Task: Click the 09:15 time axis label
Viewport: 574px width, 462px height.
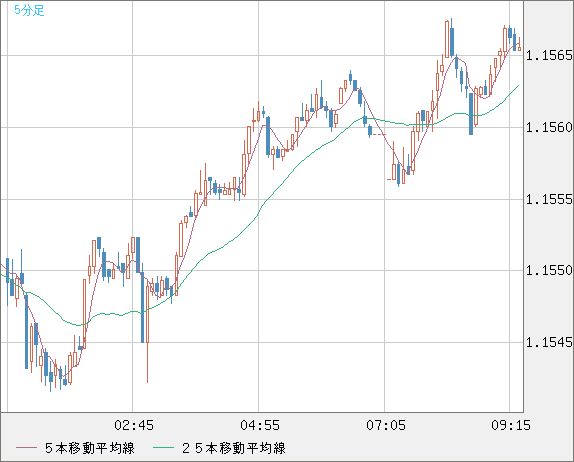Action: (x=511, y=425)
